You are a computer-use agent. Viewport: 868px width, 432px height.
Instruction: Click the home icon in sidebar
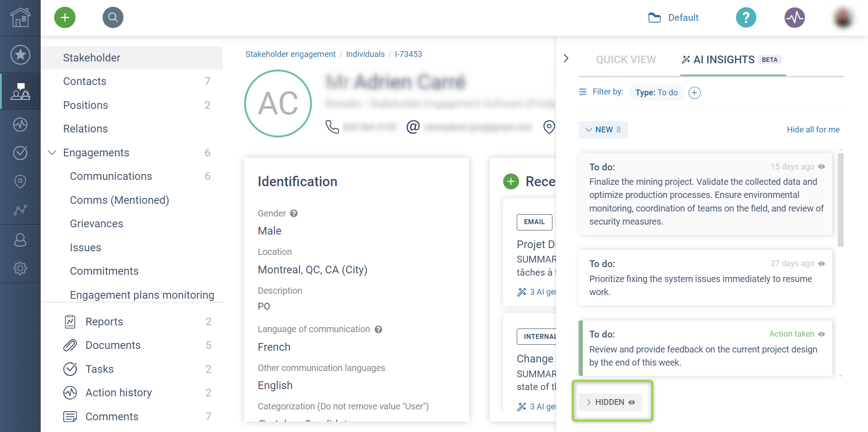click(x=20, y=18)
